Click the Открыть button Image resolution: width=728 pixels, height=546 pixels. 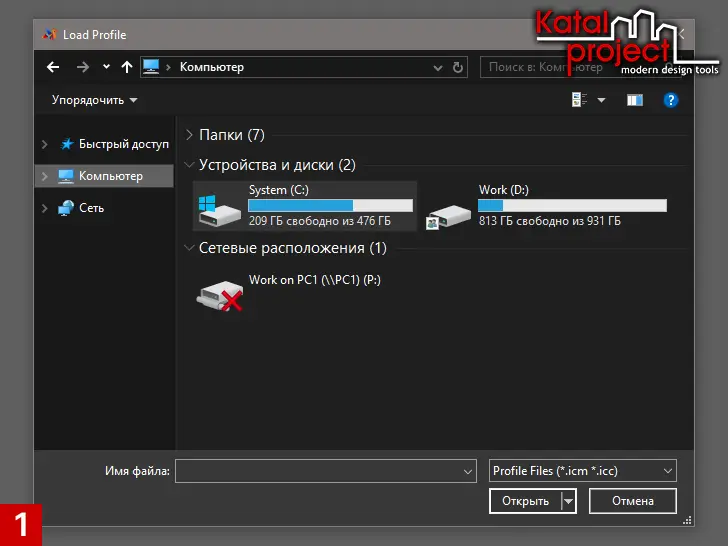pyautogui.click(x=525, y=501)
